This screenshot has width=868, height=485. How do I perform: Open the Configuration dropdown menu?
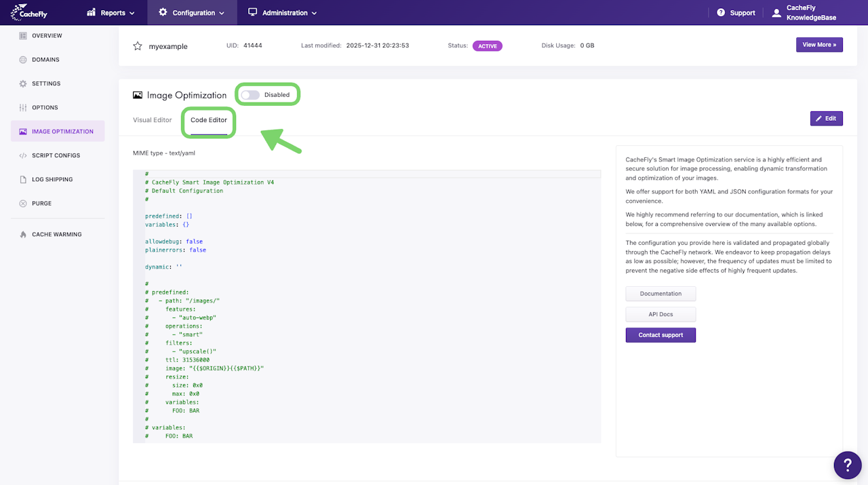point(192,13)
